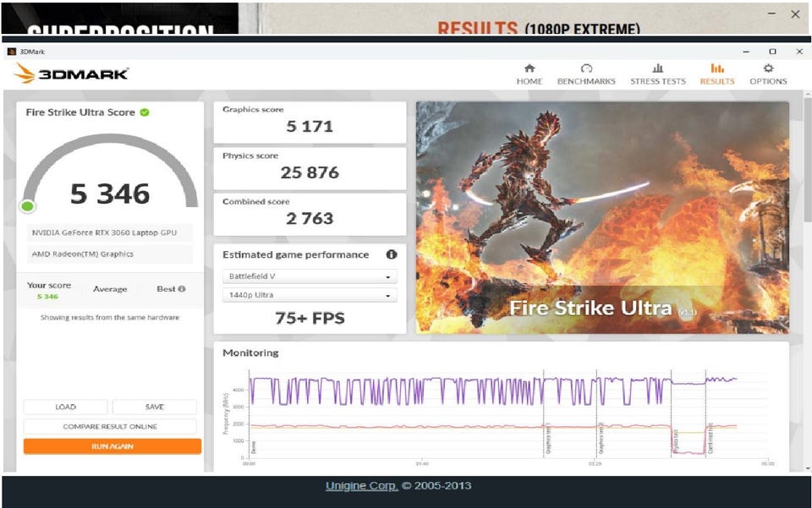Click the Graphics score value 5 171
The image size is (812, 508).
coord(310,126)
